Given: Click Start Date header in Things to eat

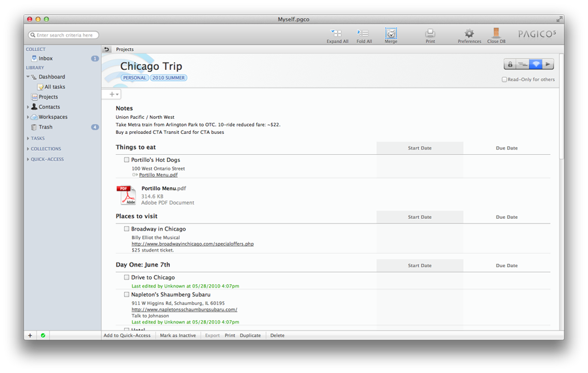Looking at the screenshot, I should [x=419, y=148].
